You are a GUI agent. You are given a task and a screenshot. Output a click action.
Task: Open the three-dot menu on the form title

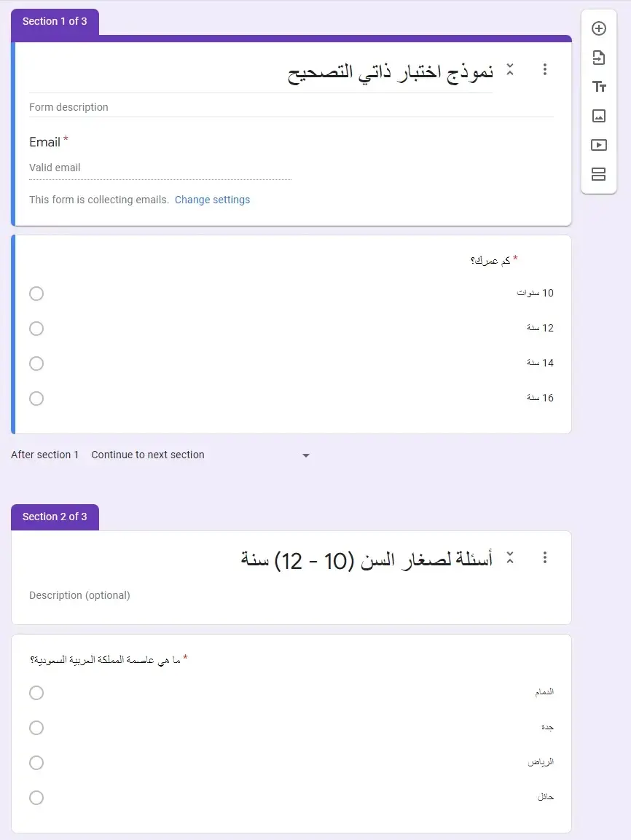click(x=545, y=69)
